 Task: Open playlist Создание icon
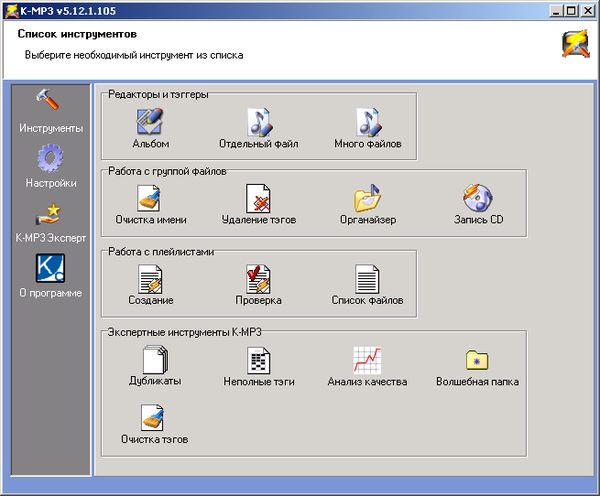coord(150,279)
